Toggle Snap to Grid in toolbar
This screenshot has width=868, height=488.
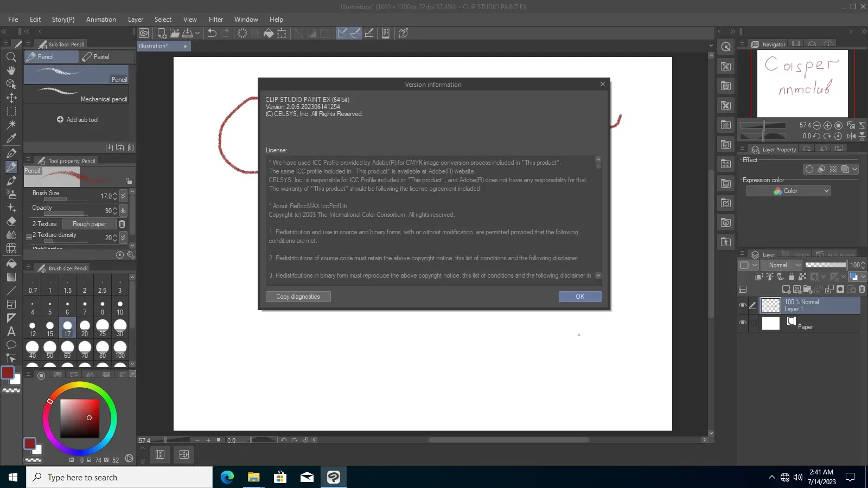click(369, 33)
